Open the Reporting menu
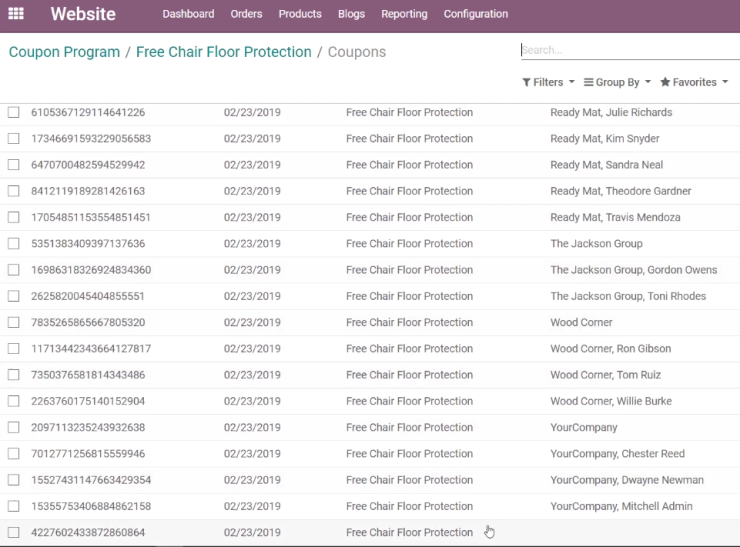The width and height of the screenshot is (740, 547). 404,14
